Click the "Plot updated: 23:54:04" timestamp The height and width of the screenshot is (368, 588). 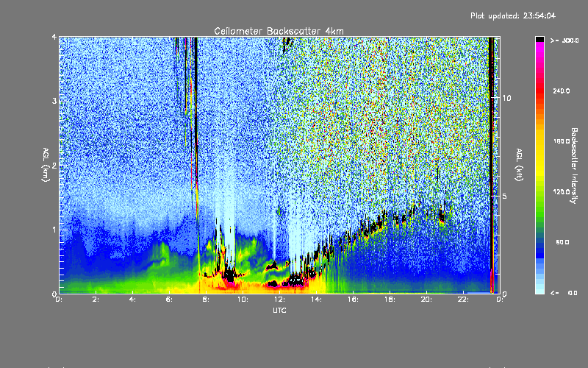(x=513, y=15)
